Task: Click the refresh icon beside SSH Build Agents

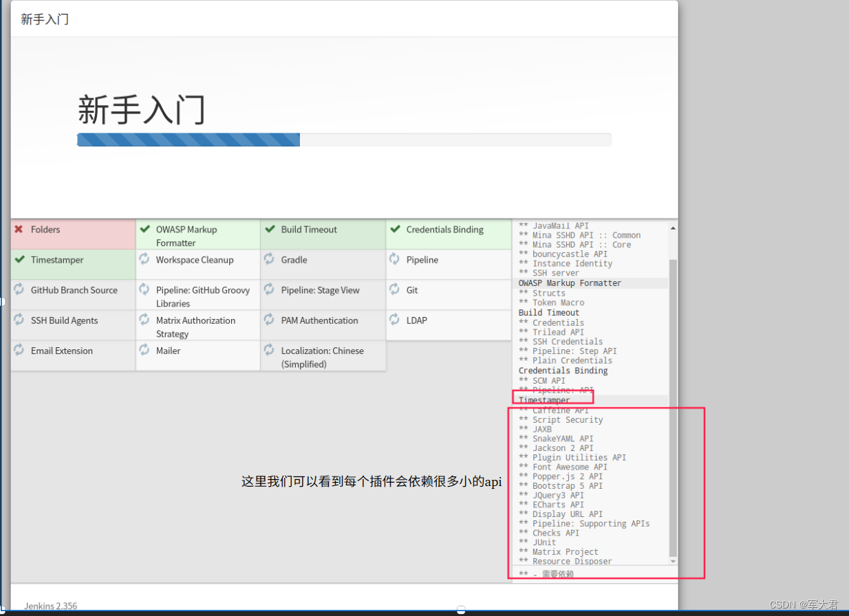Action: 19,319
